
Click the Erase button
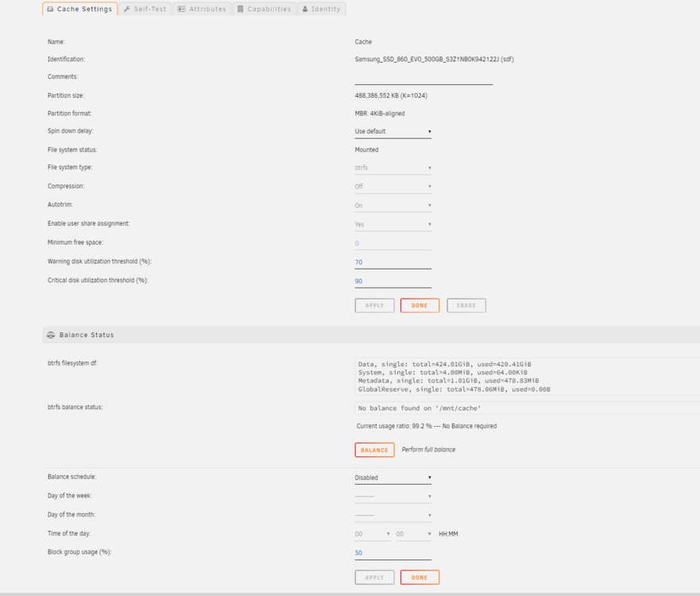click(x=466, y=306)
